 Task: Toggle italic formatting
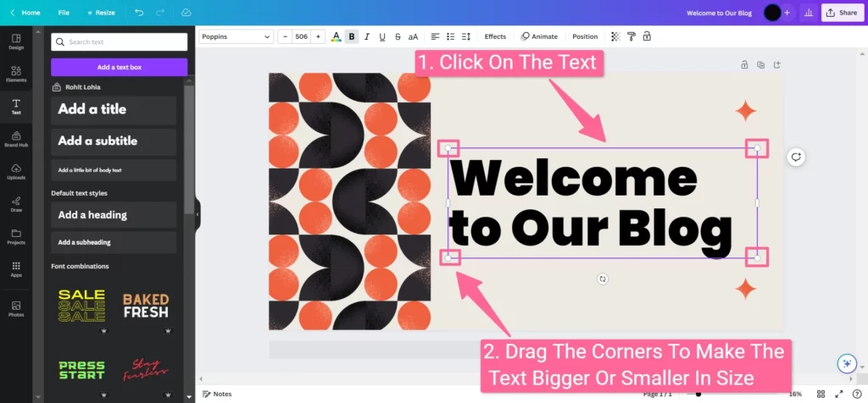pyautogui.click(x=366, y=36)
